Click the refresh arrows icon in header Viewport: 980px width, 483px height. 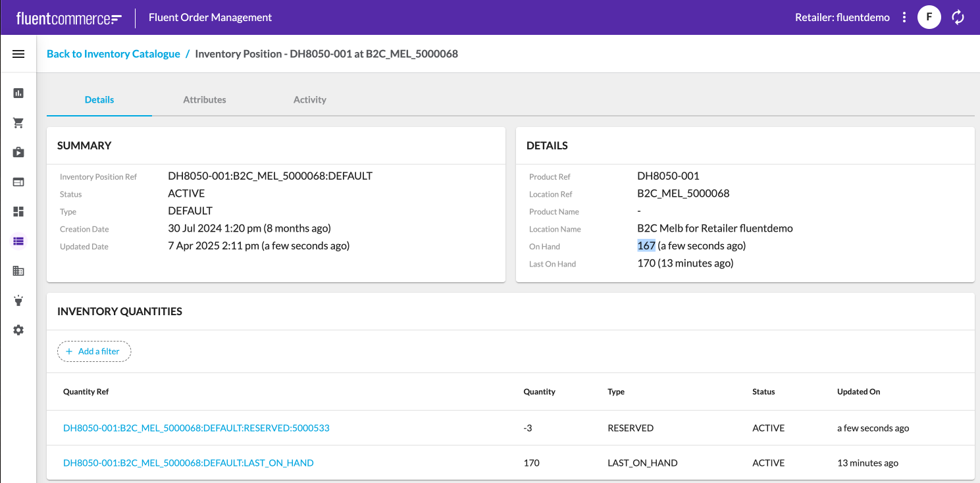click(x=958, y=18)
